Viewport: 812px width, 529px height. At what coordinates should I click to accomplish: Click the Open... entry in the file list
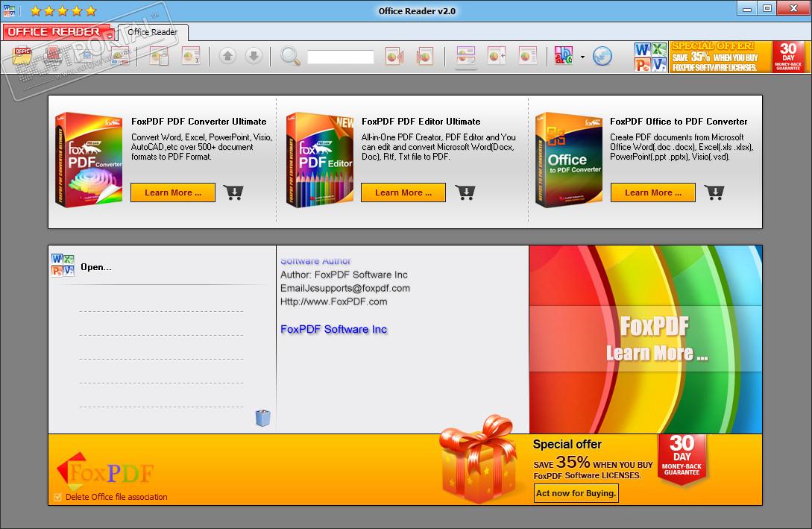95,267
